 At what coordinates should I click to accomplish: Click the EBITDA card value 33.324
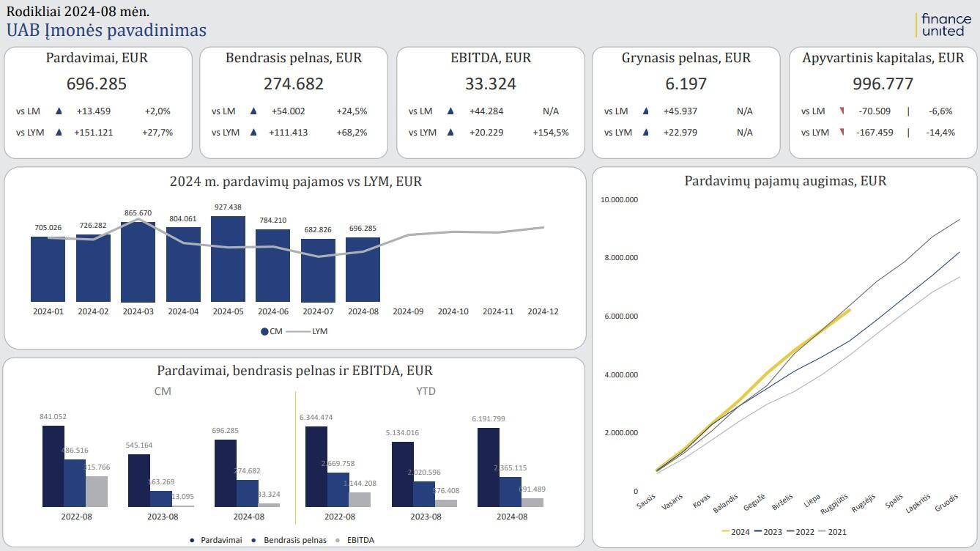(x=491, y=84)
